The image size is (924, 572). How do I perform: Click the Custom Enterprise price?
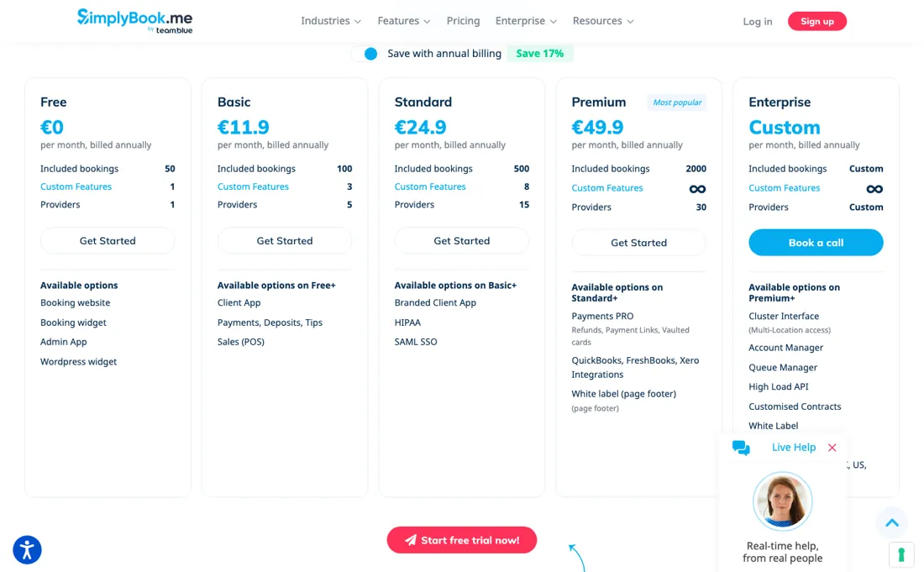(x=785, y=127)
